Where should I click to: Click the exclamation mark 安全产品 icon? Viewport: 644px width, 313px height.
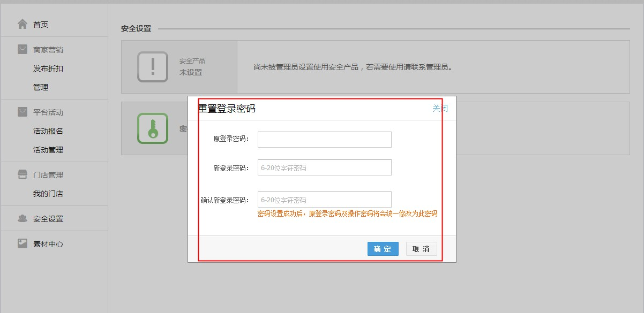[153, 67]
